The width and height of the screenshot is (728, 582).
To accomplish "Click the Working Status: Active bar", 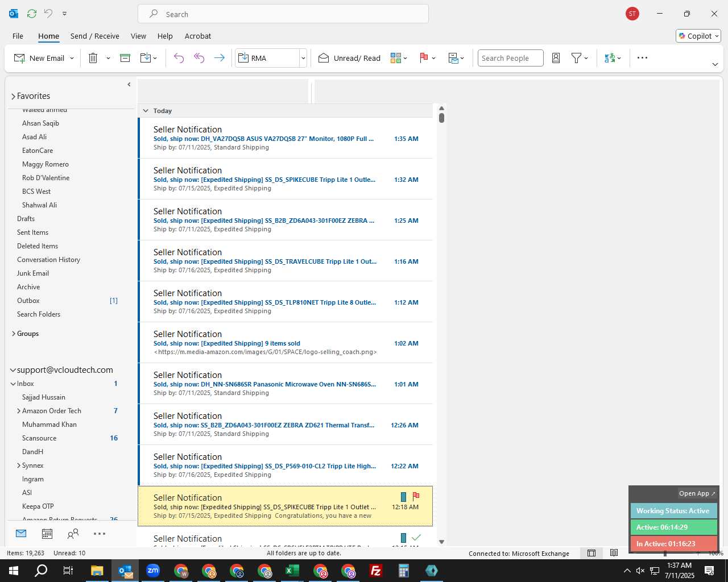I will tap(673, 511).
